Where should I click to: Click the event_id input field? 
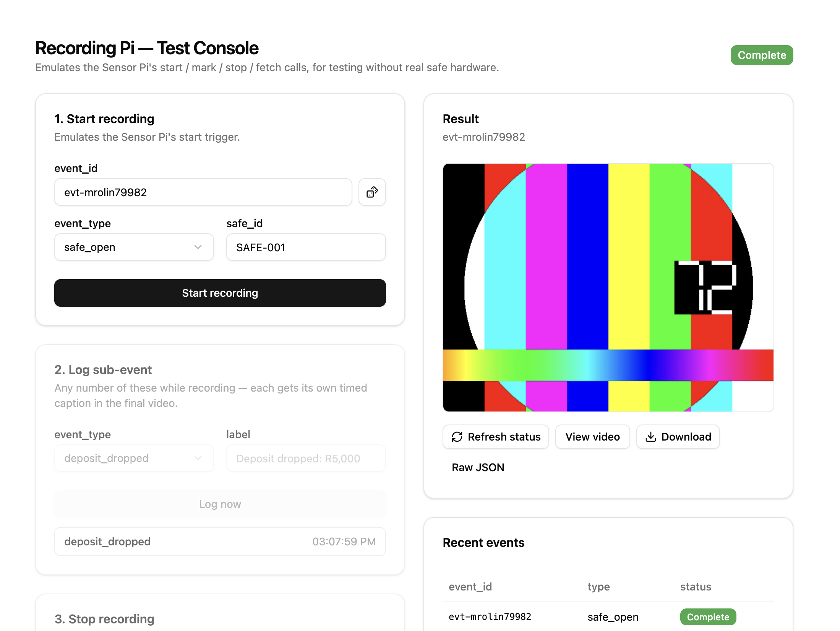click(203, 192)
